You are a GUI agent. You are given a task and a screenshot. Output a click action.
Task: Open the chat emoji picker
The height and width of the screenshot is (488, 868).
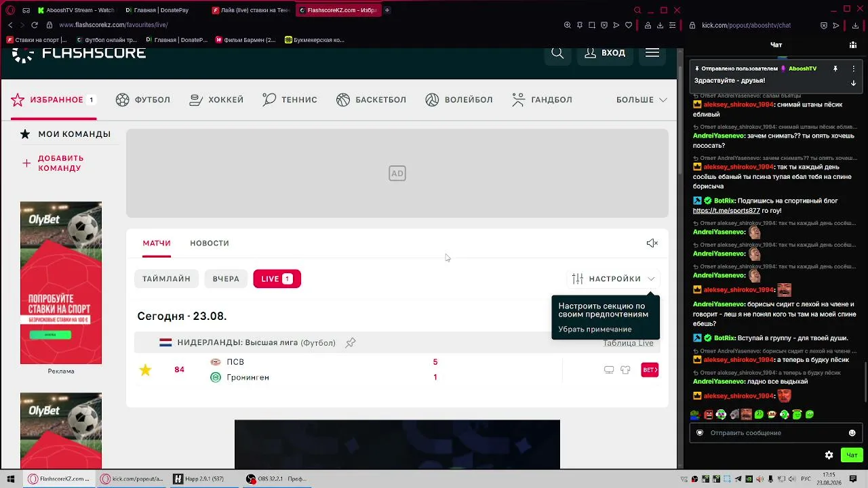click(x=852, y=432)
